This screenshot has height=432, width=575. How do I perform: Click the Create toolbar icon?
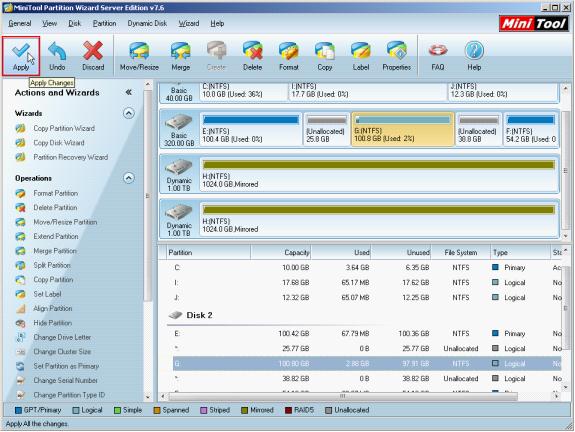click(x=216, y=51)
